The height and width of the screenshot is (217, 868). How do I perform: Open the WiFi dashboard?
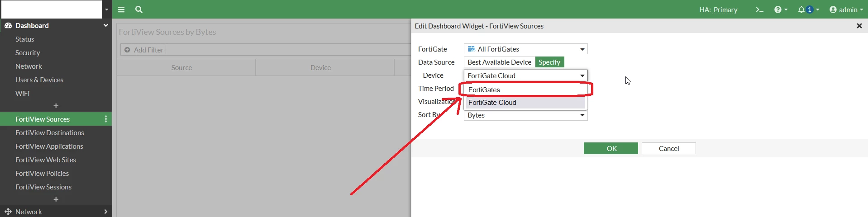pyautogui.click(x=22, y=94)
